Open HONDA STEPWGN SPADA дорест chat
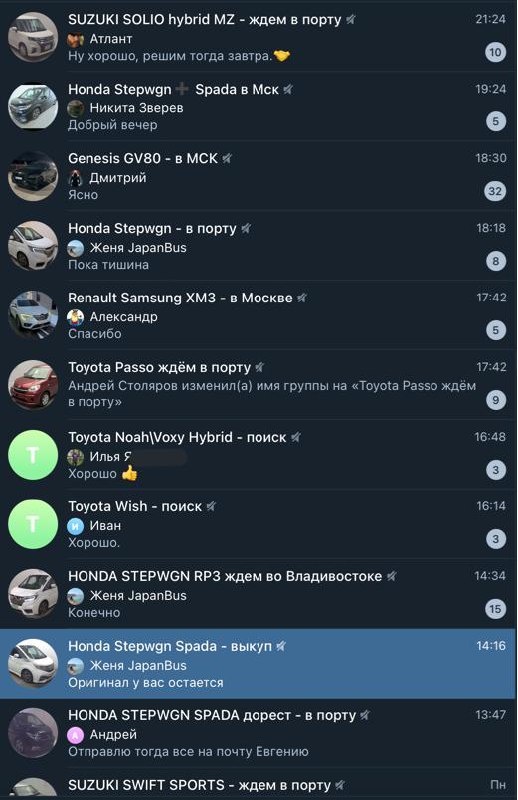The width and height of the screenshot is (518, 800). [258, 733]
